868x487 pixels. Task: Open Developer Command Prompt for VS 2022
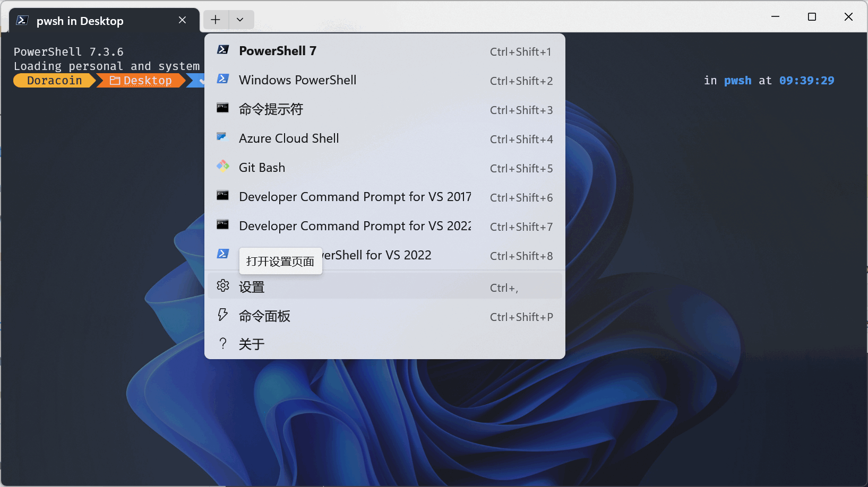tap(384, 226)
